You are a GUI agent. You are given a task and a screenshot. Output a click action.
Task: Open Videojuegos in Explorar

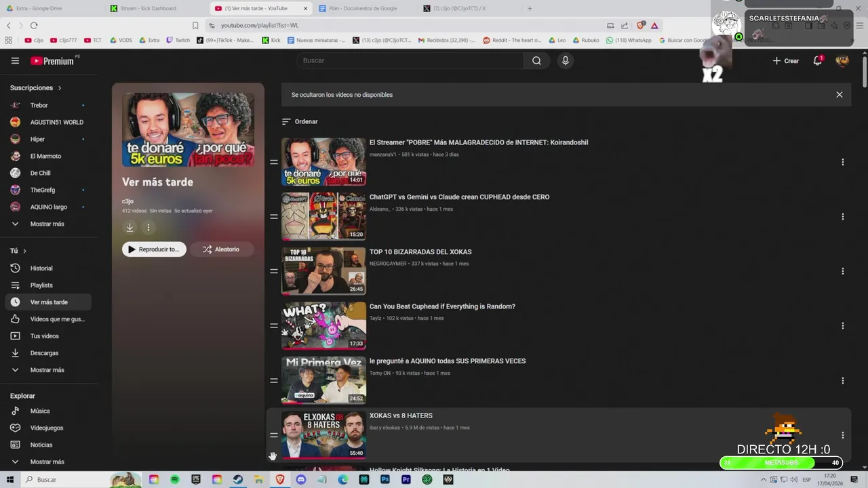coord(46,428)
